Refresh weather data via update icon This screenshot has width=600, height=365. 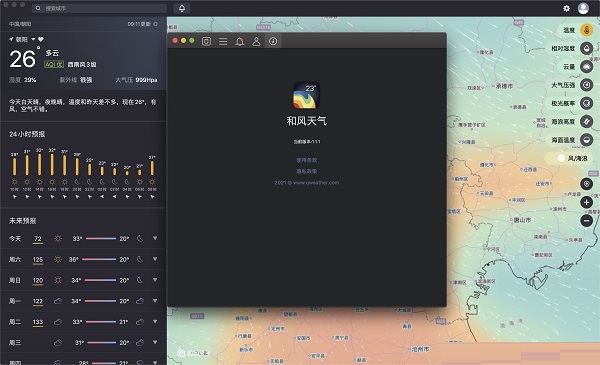(155, 24)
